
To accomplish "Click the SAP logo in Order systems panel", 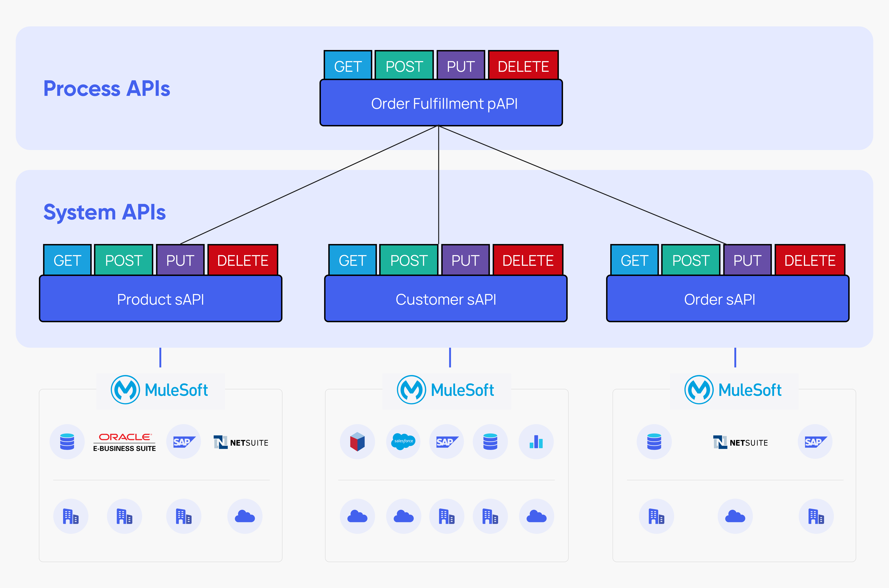I will tap(815, 442).
